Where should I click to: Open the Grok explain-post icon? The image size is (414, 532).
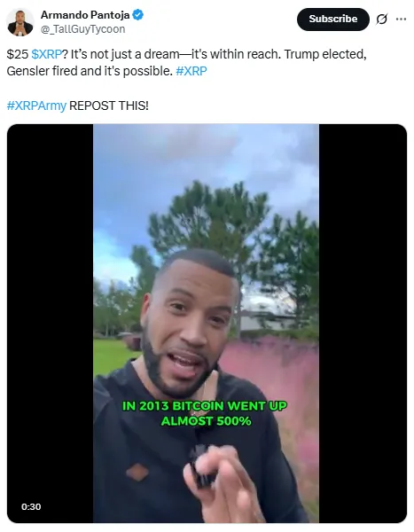(x=381, y=20)
